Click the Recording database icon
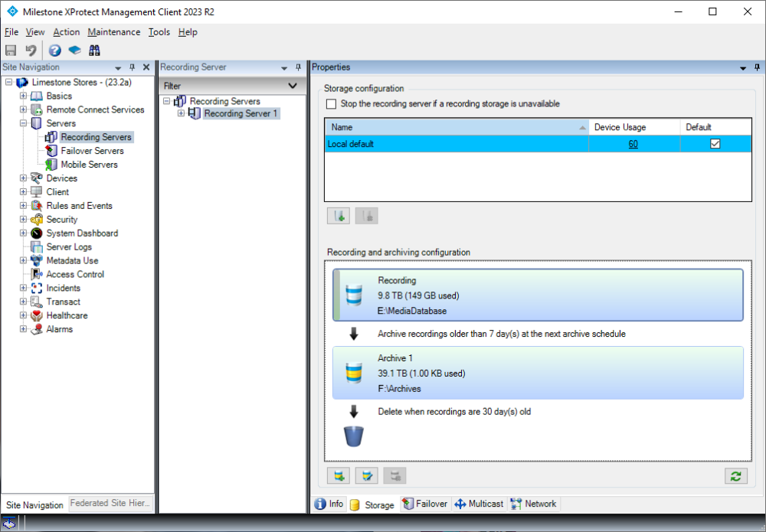This screenshot has height=532, width=766. pyautogui.click(x=354, y=295)
